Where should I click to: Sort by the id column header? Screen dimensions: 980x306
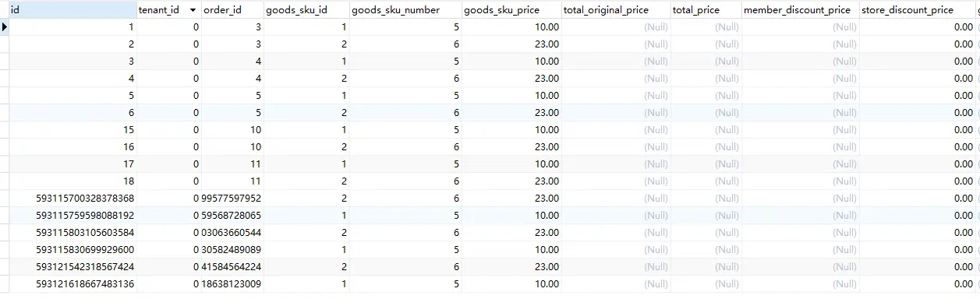73,10
